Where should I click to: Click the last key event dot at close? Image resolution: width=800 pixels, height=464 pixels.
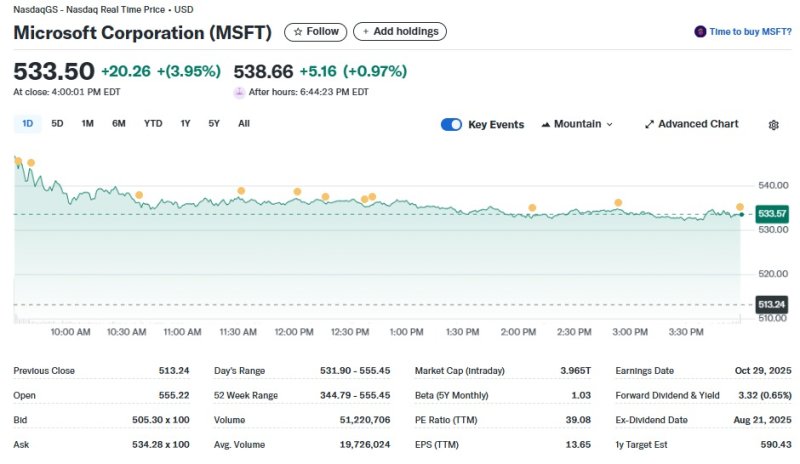[740, 207]
